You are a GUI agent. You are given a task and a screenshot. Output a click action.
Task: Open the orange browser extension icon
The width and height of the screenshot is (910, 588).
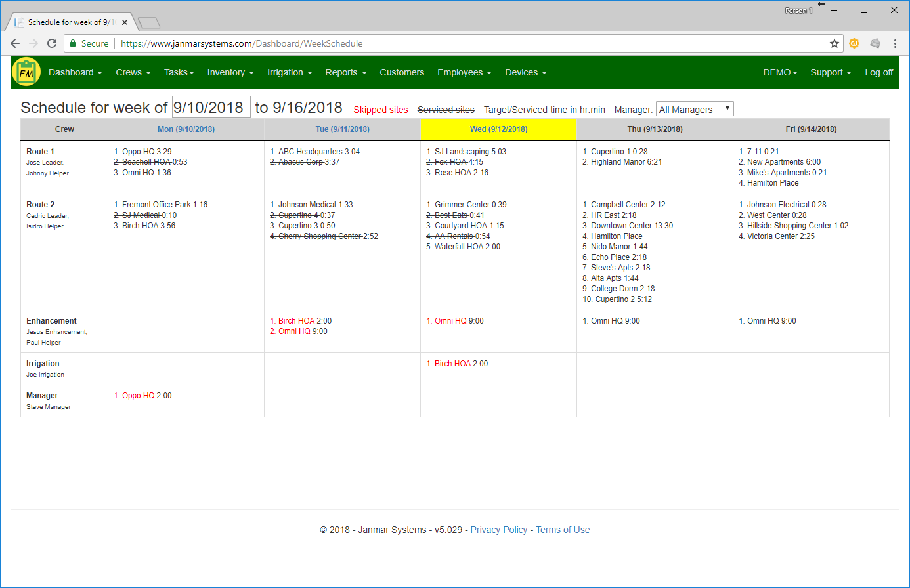click(x=854, y=43)
